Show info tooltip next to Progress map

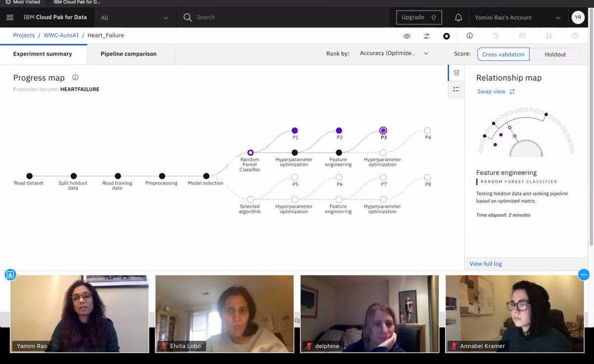pos(75,78)
